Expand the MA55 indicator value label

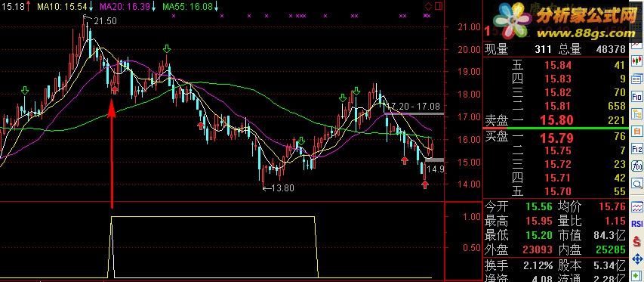[190, 6]
